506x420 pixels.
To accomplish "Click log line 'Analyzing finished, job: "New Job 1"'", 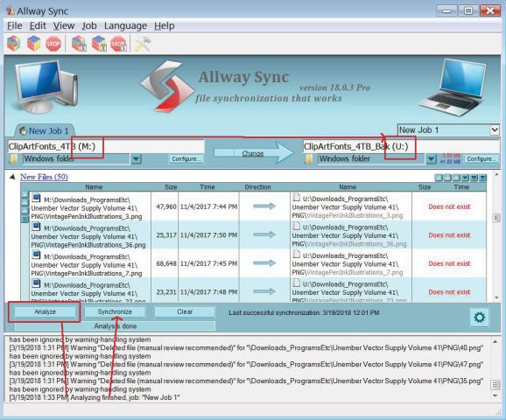I will click(x=95, y=397).
